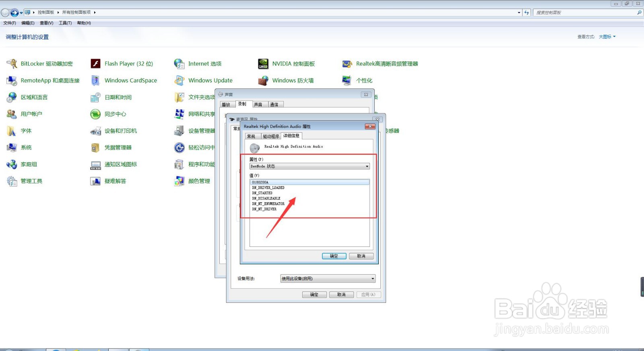Select DN_NT_DRIVER value row

click(310, 209)
